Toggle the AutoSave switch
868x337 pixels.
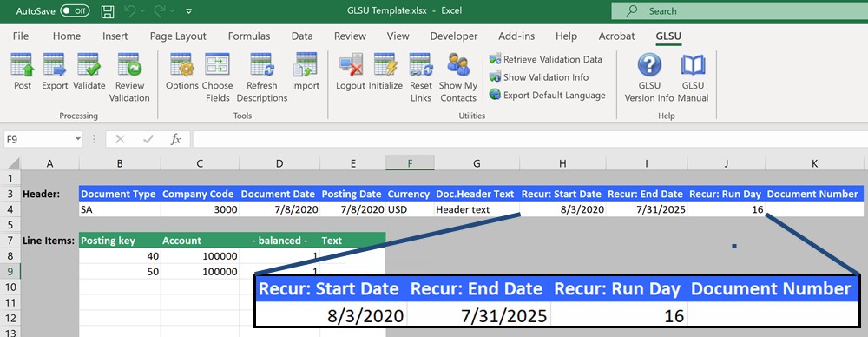click(x=75, y=10)
